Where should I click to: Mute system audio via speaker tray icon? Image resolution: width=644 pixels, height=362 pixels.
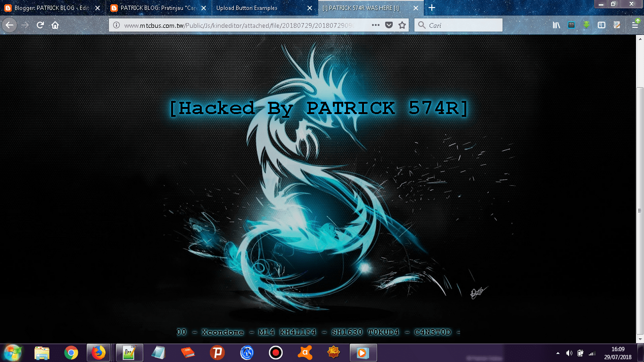point(569,353)
